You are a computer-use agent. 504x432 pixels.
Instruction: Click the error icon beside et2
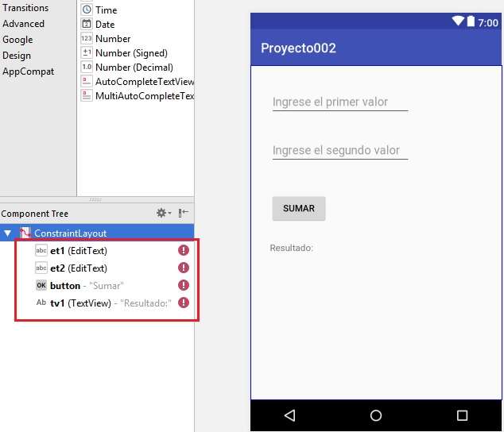pos(184,268)
